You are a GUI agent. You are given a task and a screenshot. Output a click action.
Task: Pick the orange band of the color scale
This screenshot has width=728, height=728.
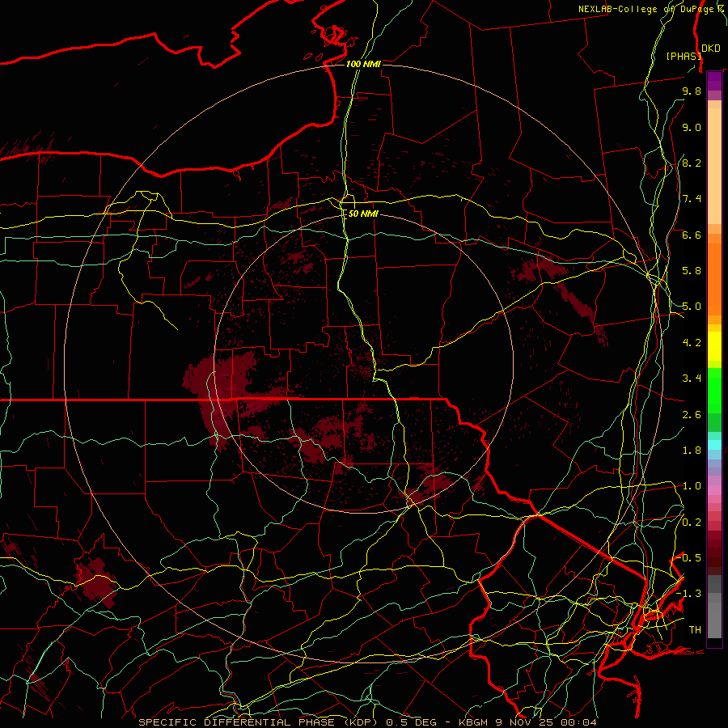[714, 274]
